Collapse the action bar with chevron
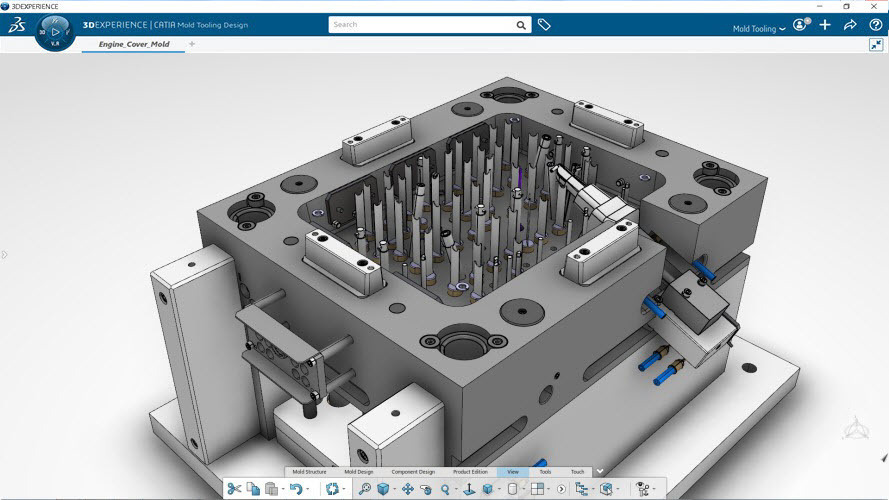889x500 pixels. coord(599,471)
